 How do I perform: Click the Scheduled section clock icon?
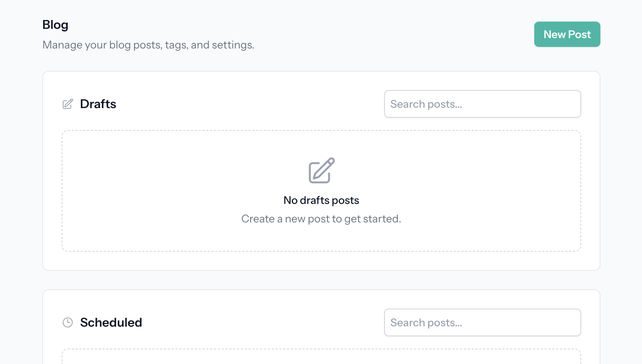68,322
